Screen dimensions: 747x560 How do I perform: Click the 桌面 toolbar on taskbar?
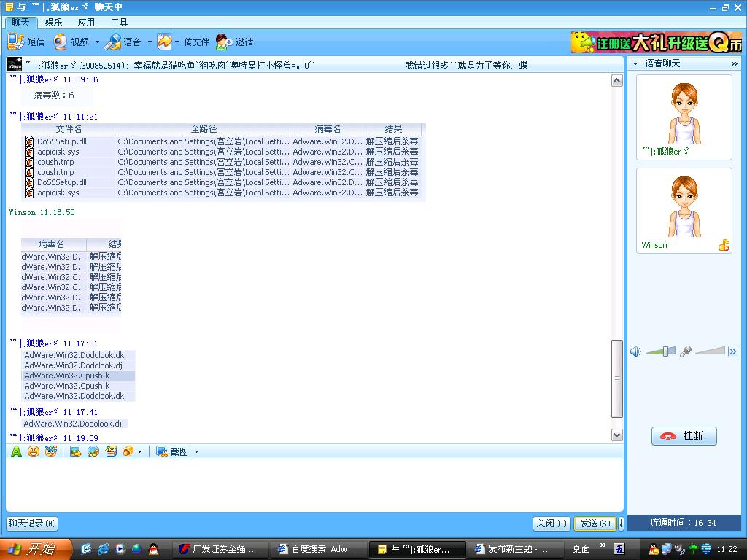[581, 549]
